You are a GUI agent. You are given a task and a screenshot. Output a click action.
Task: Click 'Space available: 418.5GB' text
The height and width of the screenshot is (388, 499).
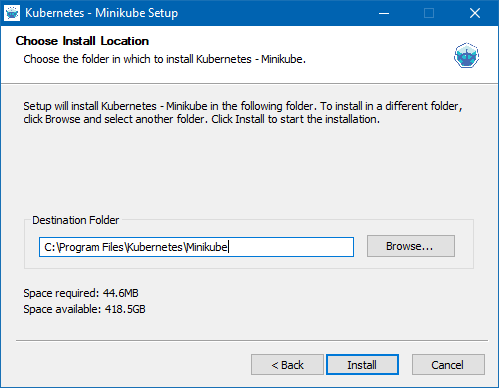pyautogui.click(x=84, y=309)
